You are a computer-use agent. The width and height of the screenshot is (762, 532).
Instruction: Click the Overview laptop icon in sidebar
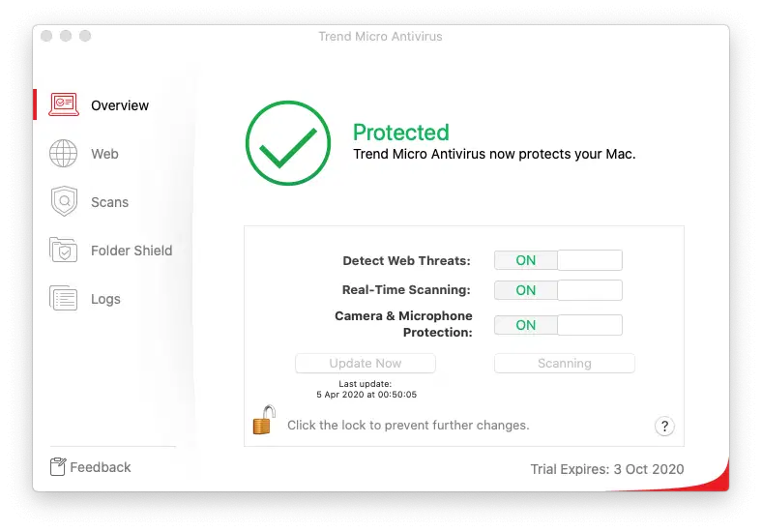(x=64, y=104)
